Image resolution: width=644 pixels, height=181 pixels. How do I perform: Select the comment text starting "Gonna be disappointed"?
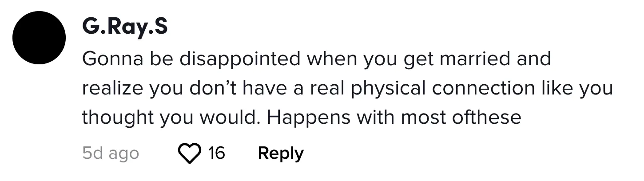tap(315, 59)
